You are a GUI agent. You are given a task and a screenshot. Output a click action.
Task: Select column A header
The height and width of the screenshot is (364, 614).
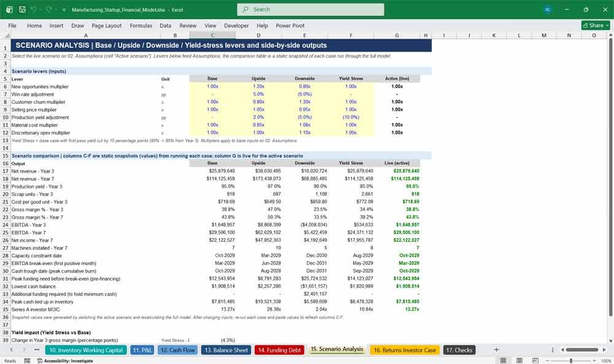coord(86,35)
